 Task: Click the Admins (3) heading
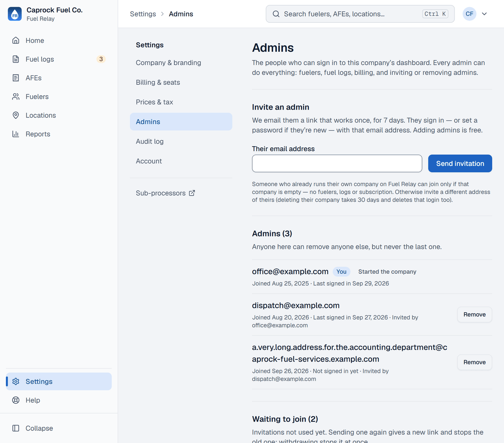pos(272,233)
